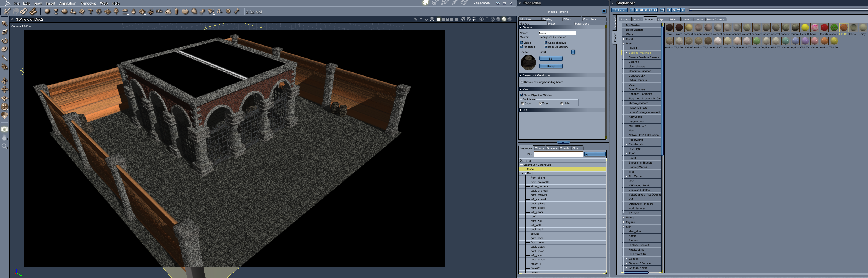This screenshot has height=278, width=868.
Task: Select the rotate tool in left sidebar
Action: coord(4,40)
